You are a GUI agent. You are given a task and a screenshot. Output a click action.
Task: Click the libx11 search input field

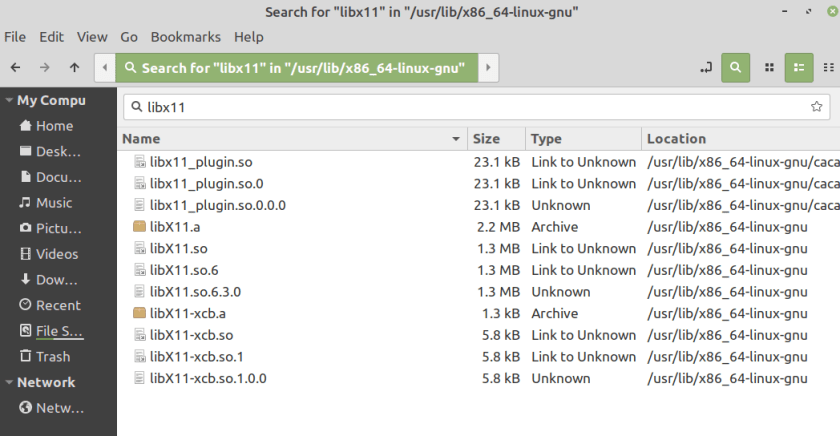477,107
